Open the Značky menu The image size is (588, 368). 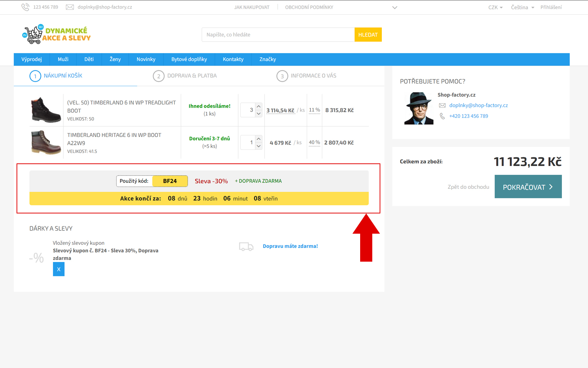click(x=268, y=59)
